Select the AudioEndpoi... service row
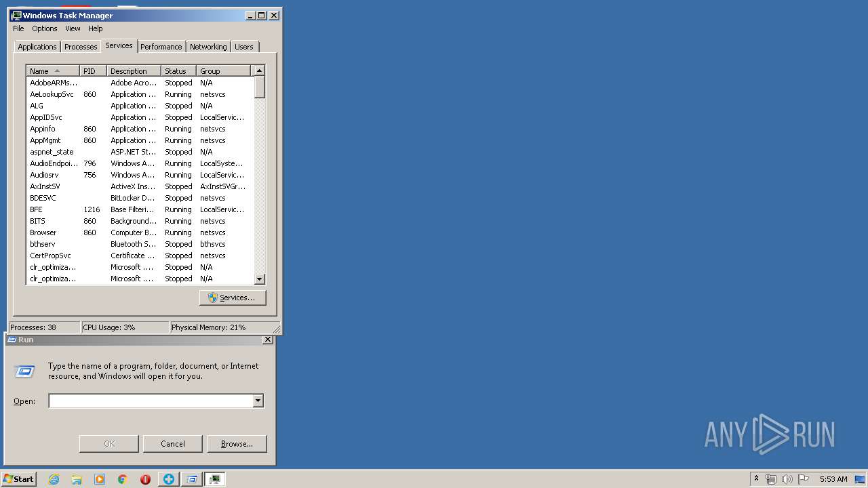The image size is (868, 488). tap(140, 163)
